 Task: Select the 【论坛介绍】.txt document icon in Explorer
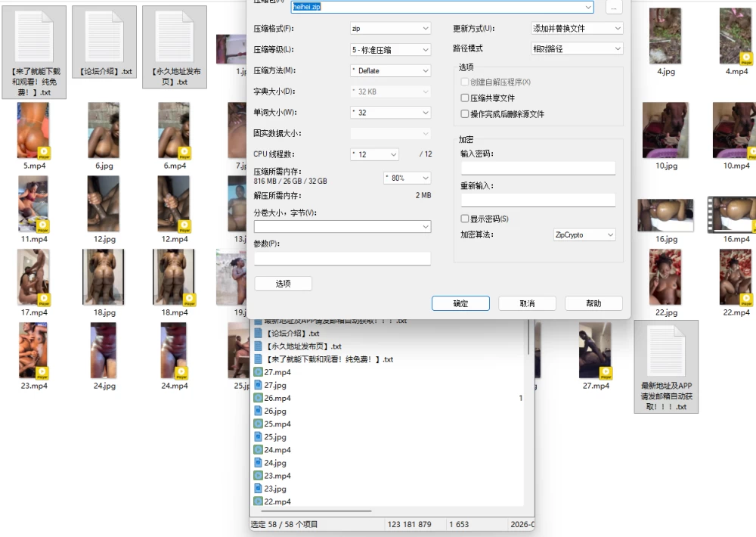point(104,36)
